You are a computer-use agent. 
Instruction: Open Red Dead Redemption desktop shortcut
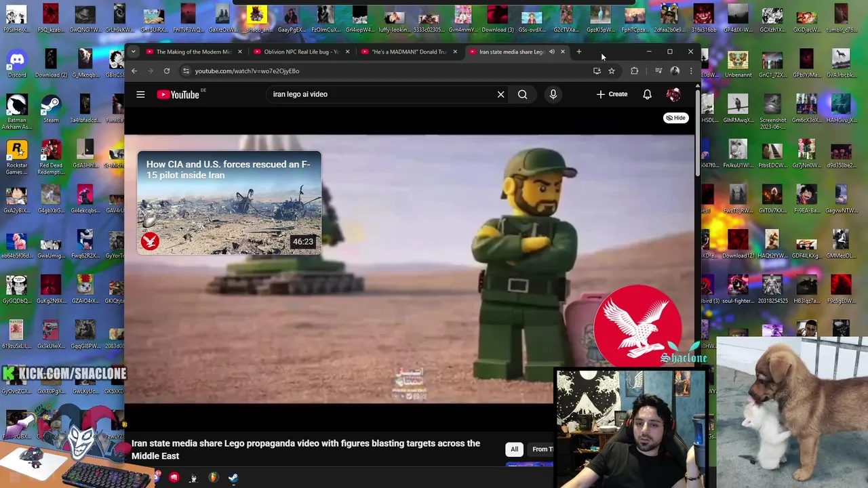pos(51,157)
